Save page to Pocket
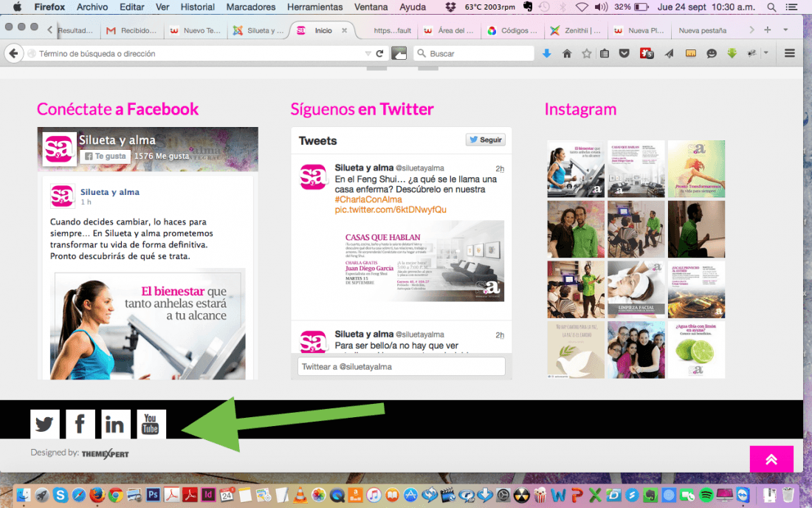This screenshot has height=508, width=812. coord(624,53)
